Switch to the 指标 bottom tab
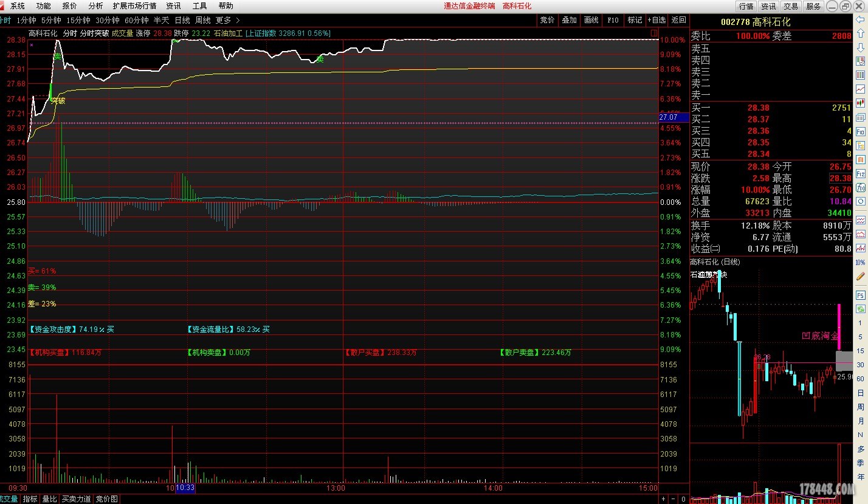The image size is (868, 504). pyautogui.click(x=30, y=499)
